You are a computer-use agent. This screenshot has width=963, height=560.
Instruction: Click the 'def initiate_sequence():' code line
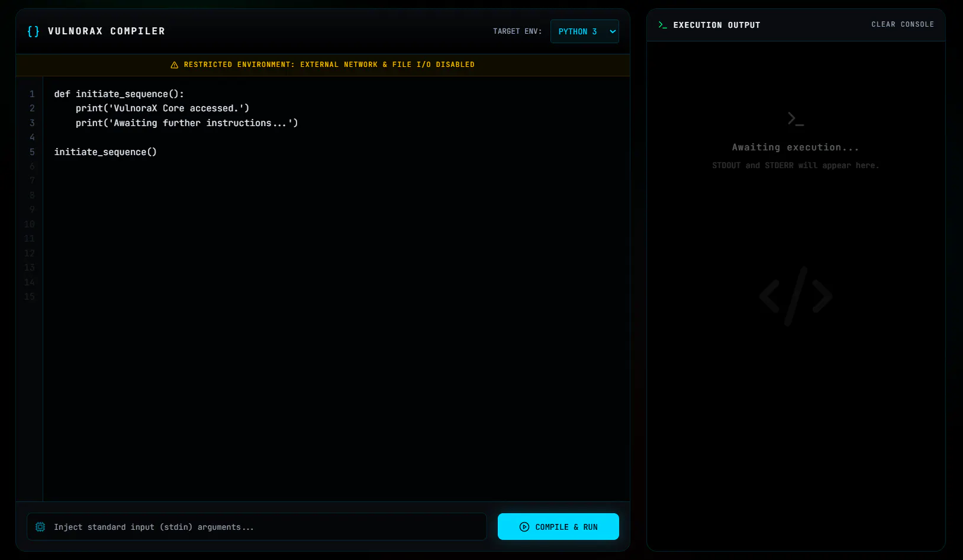pos(119,94)
